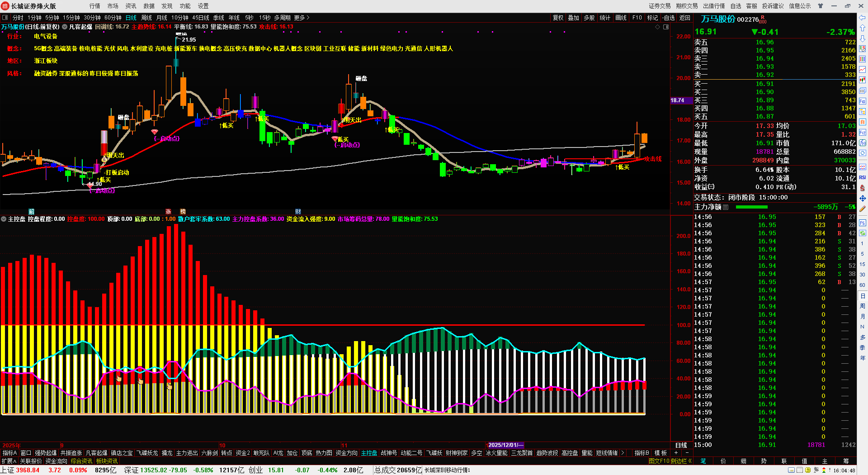Expand the 更多 periods dropdown

tap(302, 18)
